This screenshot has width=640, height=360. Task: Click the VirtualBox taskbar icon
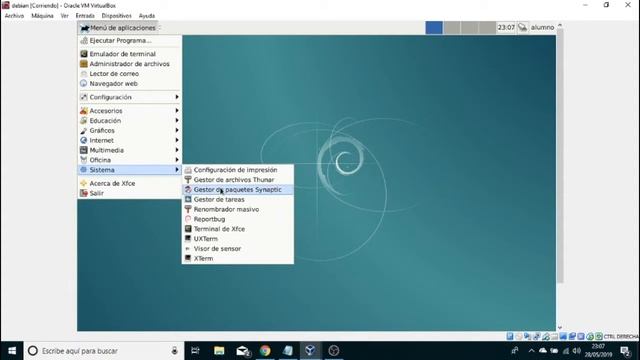pyautogui.click(x=310, y=351)
